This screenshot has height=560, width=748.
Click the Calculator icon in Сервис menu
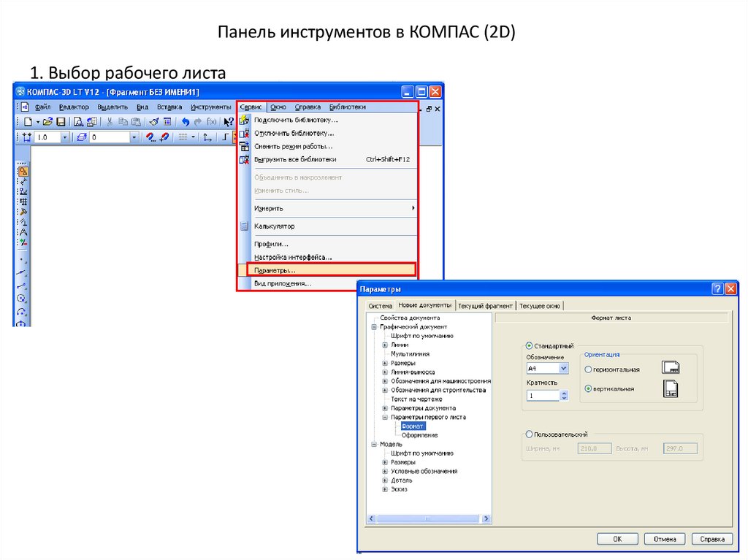[244, 226]
